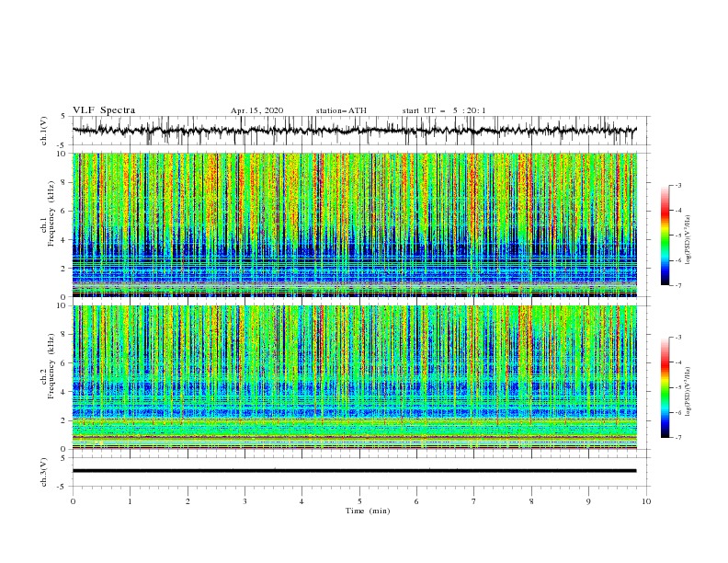The height and width of the screenshot is (563, 728).
Task: Click the "-5" tick on lower color bar
Action: [x=677, y=387]
